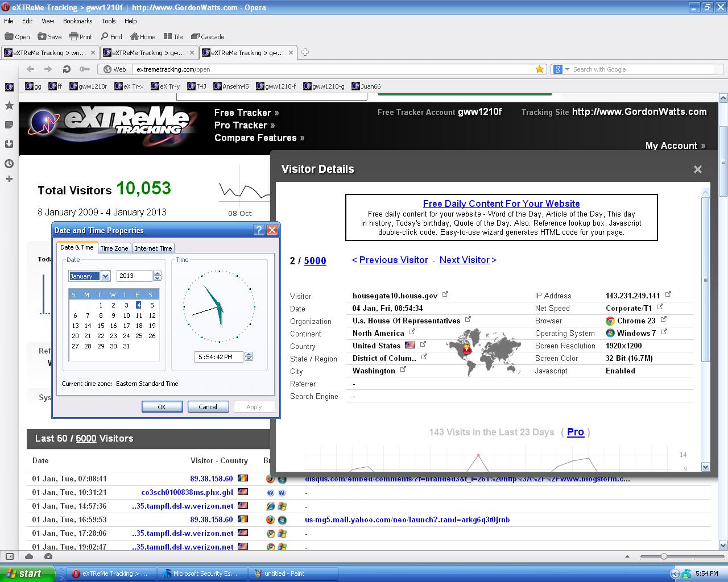Image resolution: width=728 pixels, height=582 pixels.
Task: Click the time spinner arrows next to 5:54:42 PM
Action: coord(249,357)
